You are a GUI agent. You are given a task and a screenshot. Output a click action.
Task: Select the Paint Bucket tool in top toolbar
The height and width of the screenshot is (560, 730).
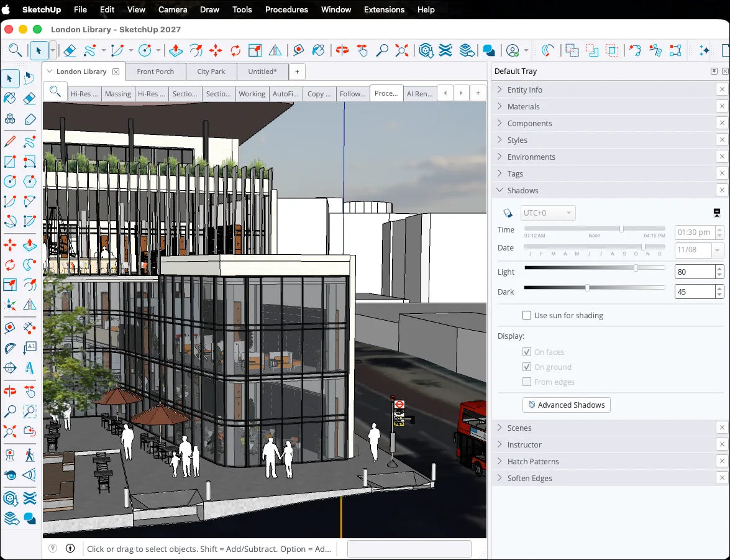319,50
